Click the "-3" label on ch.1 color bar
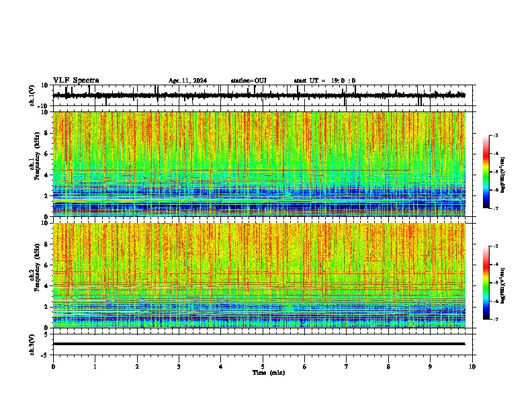 point(496,135)
